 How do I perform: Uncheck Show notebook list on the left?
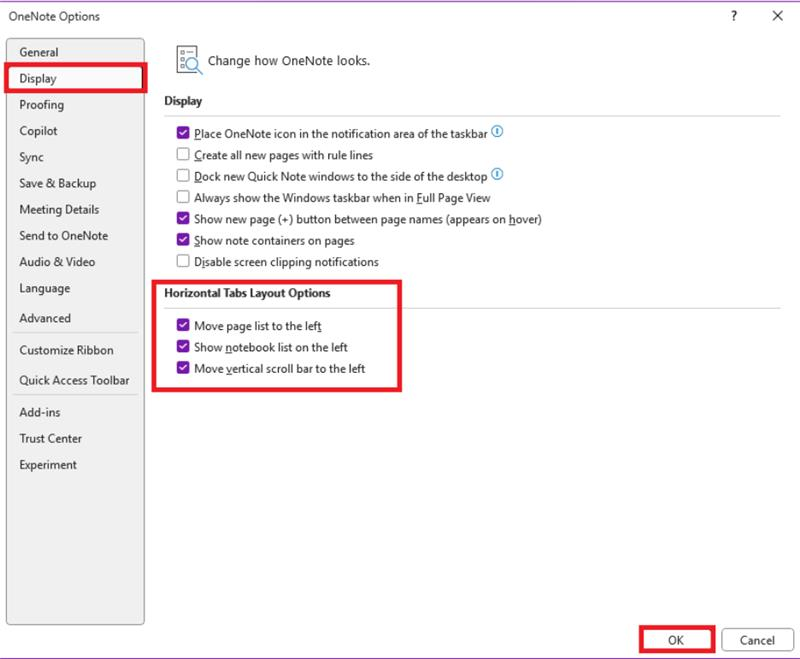coord(183,347)
